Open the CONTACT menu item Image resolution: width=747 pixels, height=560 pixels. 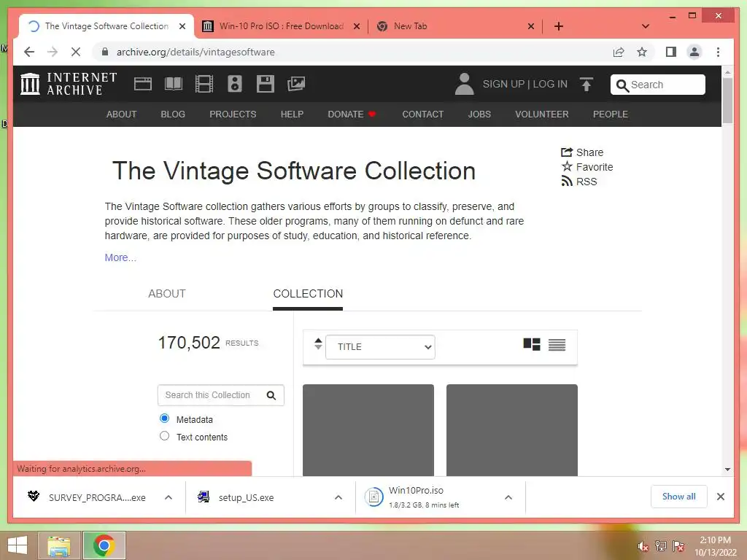[x=422, y=114]
